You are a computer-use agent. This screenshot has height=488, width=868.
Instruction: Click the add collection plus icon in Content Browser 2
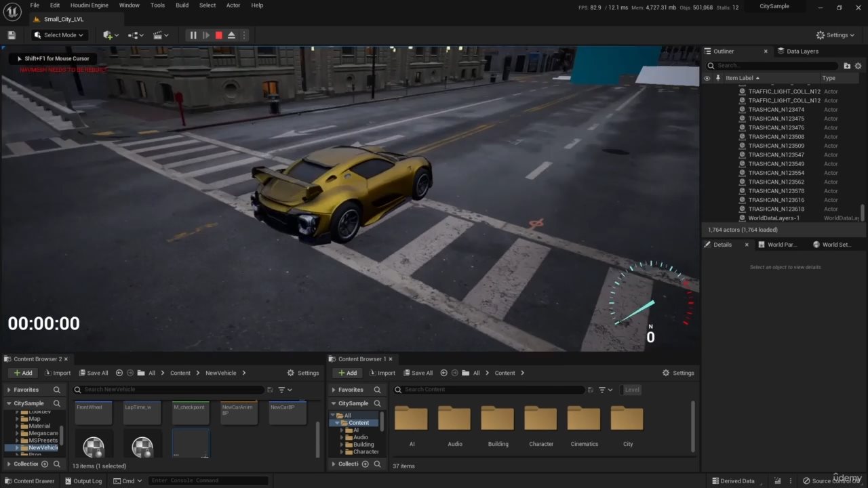coord(45,464)
